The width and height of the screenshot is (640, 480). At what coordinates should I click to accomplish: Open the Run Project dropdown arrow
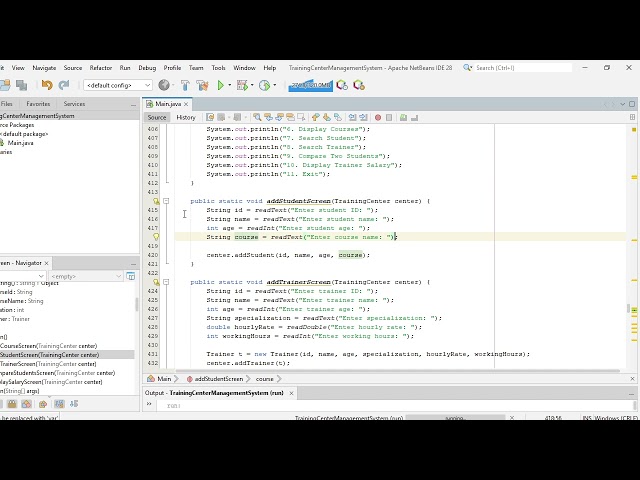coord(229,85)
